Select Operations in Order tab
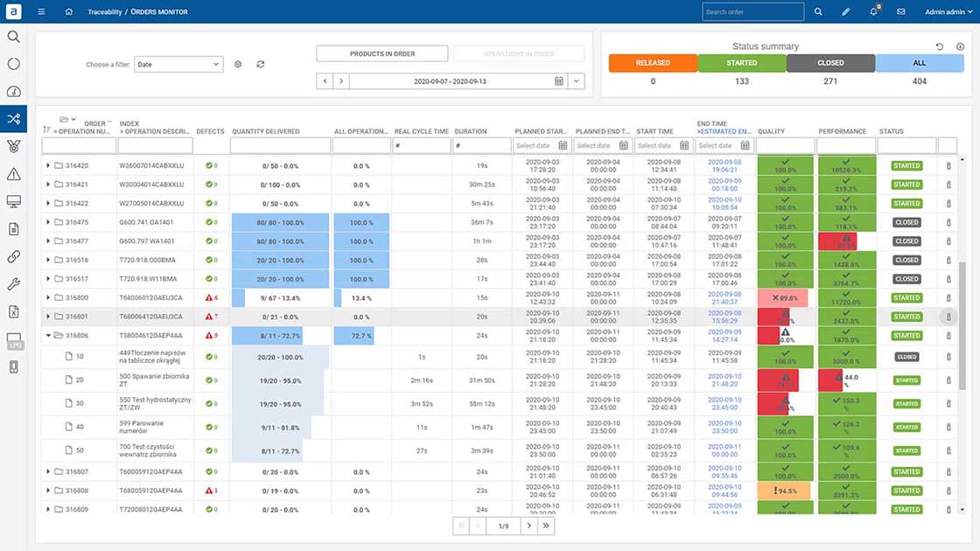 pyautogui.click(x=519, y=53)
